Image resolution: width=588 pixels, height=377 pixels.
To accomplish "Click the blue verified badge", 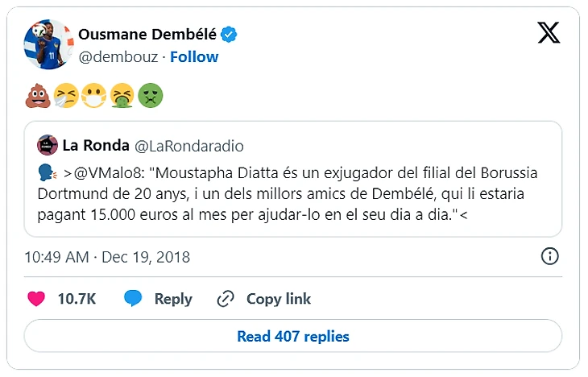I will pyautogui.click(x=230, y=35).
